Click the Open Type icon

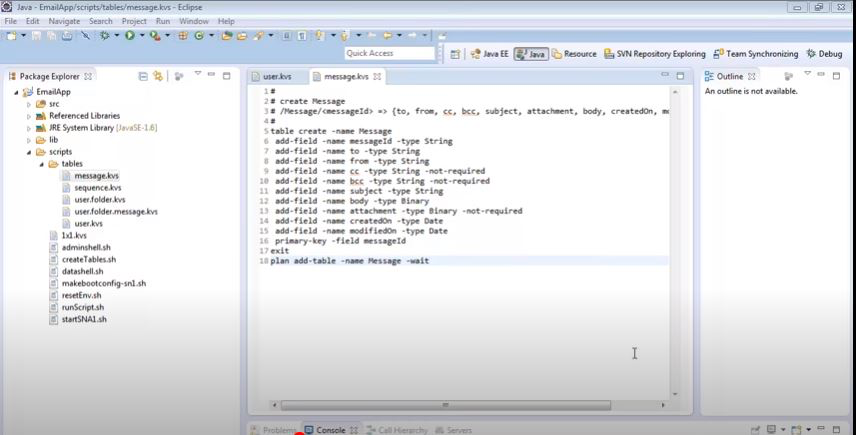(x=227, y=35)
